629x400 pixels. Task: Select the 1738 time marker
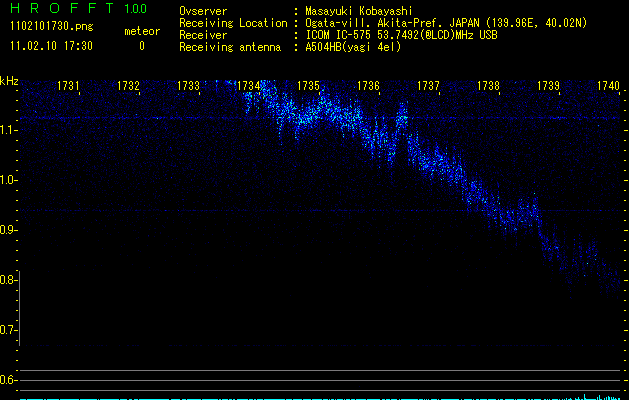pos(488,86)
